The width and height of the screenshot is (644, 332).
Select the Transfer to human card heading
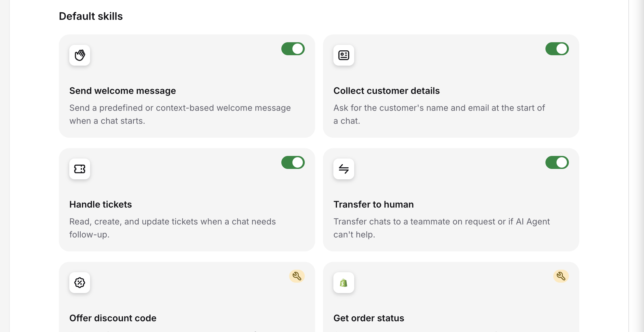coord(373,204)
